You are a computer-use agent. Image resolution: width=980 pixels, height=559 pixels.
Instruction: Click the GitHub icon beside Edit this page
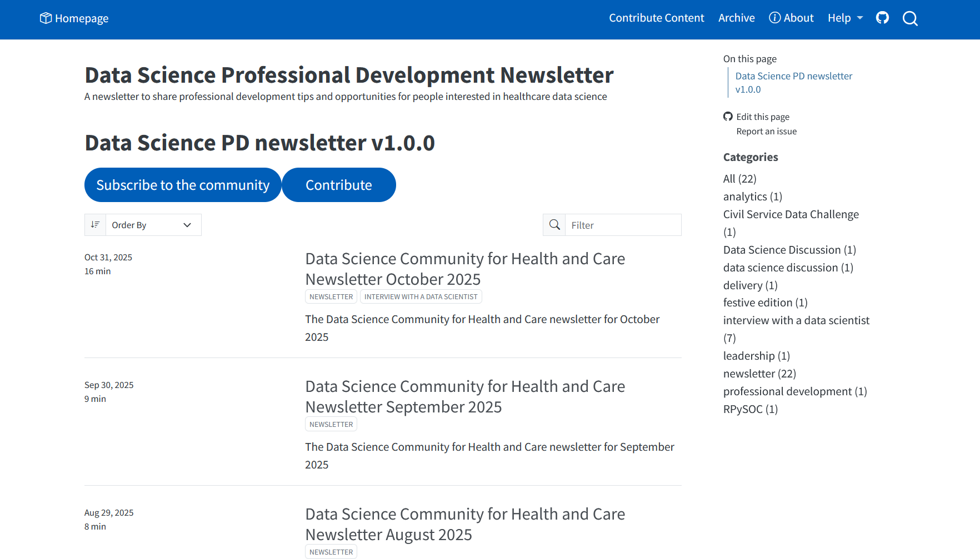pyautogui.click(x=728, y=116)
